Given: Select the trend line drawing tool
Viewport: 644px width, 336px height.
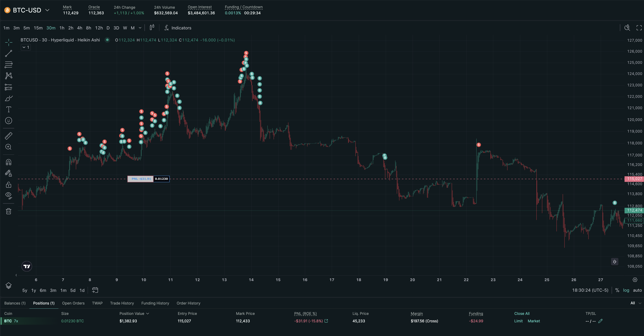Looking at the screenshot, I should (8, 53).
